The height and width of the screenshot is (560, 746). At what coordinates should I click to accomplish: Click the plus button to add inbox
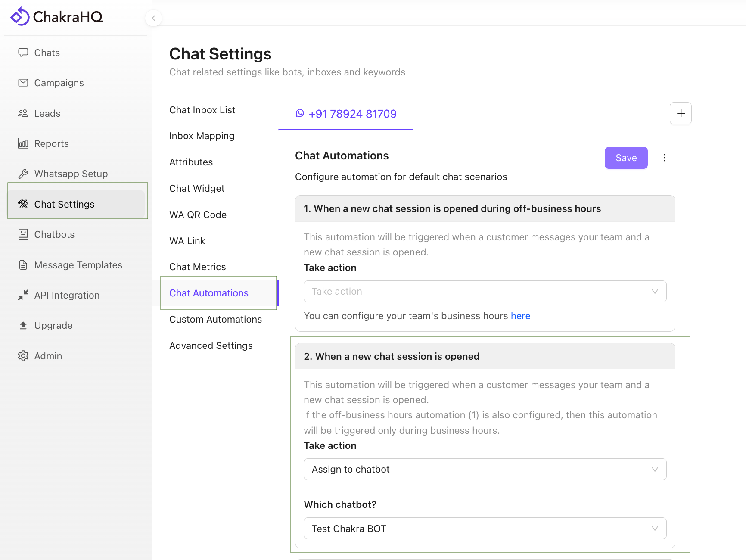(x=681, y=113)
